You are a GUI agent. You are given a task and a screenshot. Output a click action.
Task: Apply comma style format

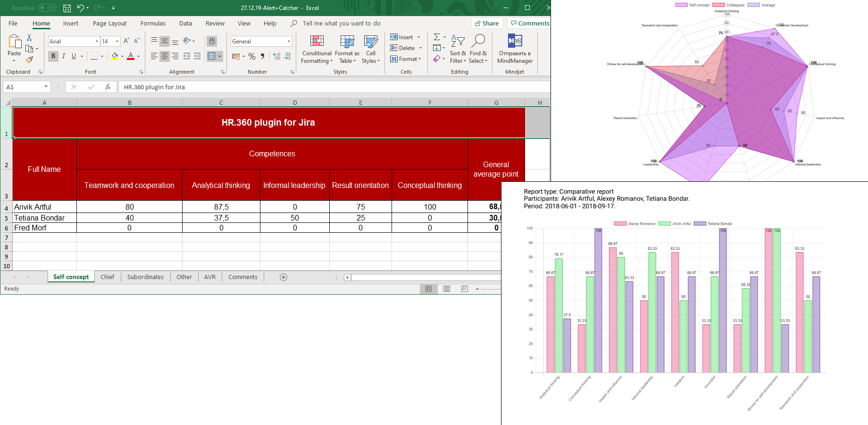click(262, 56)
